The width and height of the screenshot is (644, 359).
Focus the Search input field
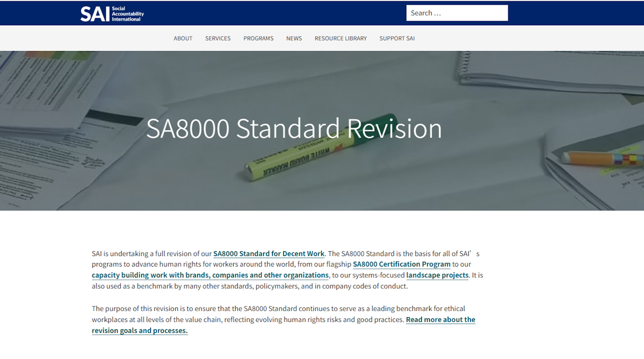pos(456,13)
